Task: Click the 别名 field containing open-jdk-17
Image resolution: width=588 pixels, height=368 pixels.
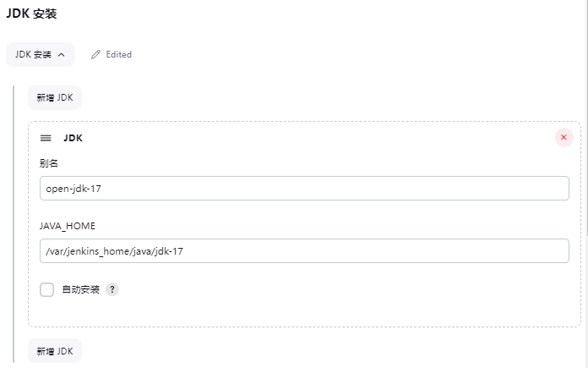Action: coord(304,188)
